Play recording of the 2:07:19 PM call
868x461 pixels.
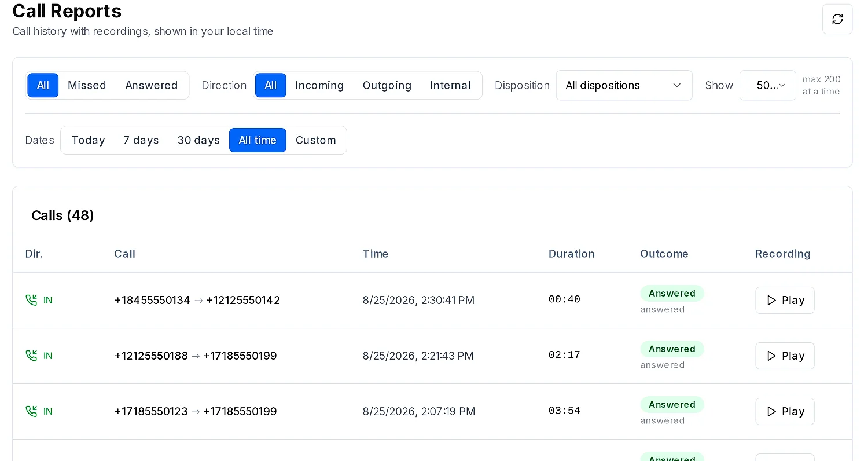785,411
